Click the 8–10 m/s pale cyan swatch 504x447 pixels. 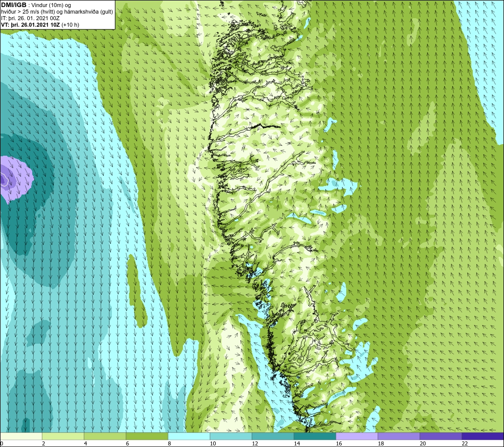189,436
